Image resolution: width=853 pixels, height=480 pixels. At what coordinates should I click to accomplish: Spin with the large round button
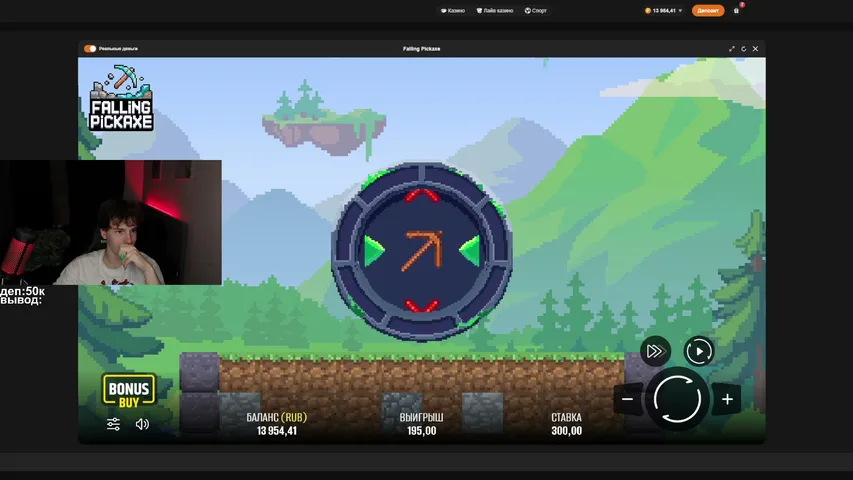(x=677, y=399)
